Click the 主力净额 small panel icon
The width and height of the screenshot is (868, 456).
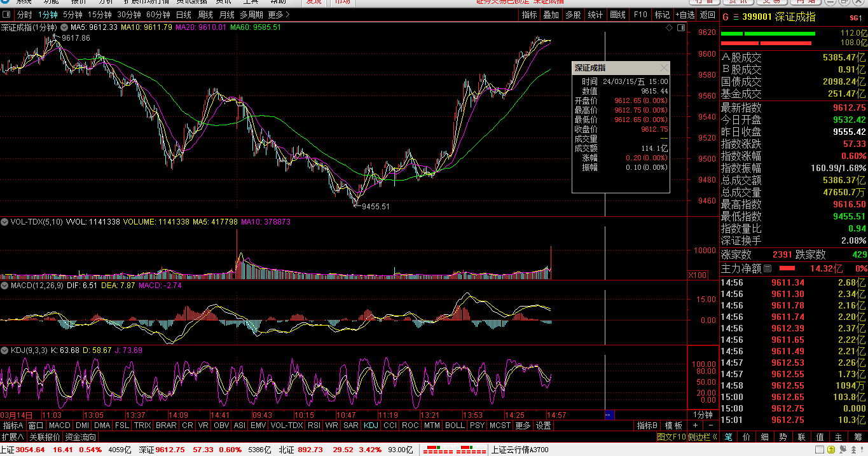click(768, 268)
